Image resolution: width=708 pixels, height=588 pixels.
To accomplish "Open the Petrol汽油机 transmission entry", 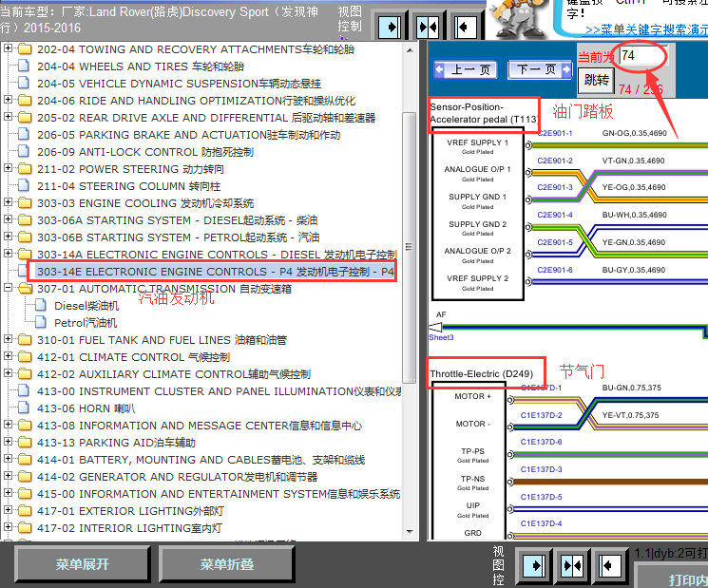I will click(86, 323).
